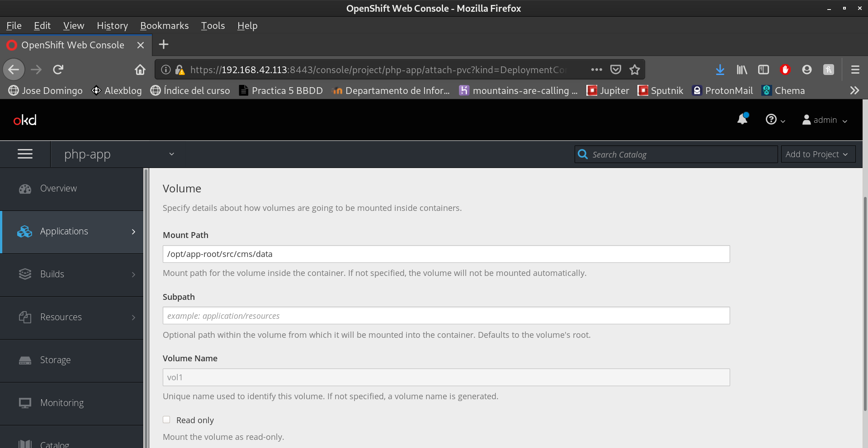This screenshot has height=448, width=868.
Task: Bookmark this page with the star icon
Action: pyautogui.click(x=635, y=70)
